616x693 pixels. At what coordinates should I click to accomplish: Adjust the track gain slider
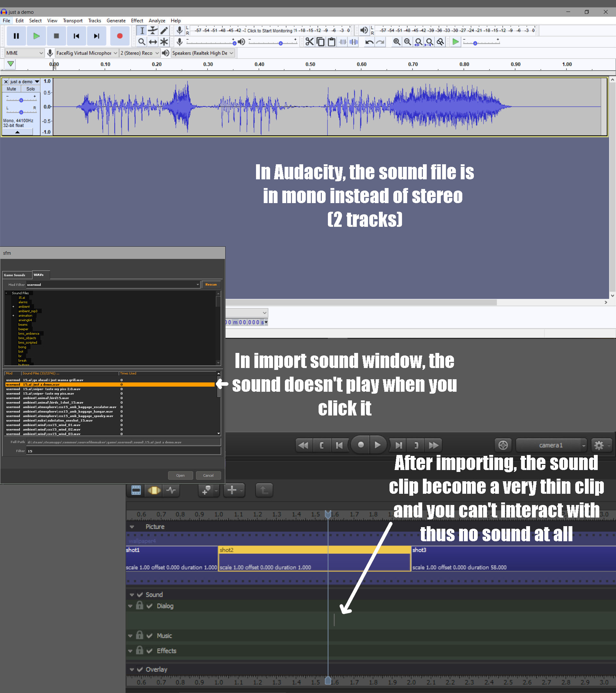(x=21, y=100)
